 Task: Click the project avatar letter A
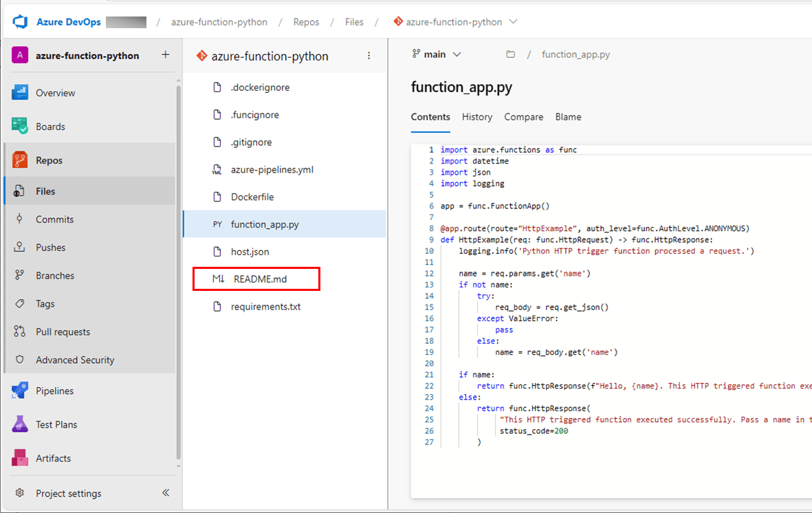tap(20, 55)
